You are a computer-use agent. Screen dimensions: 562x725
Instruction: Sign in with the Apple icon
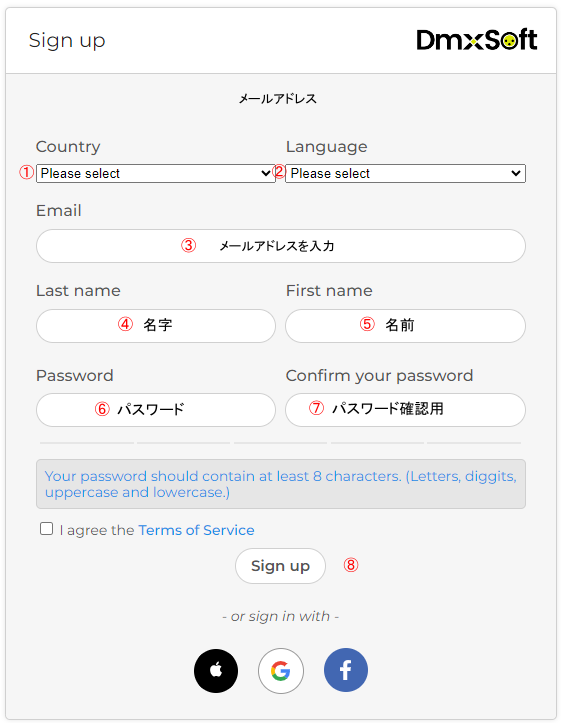pos(216,670)
